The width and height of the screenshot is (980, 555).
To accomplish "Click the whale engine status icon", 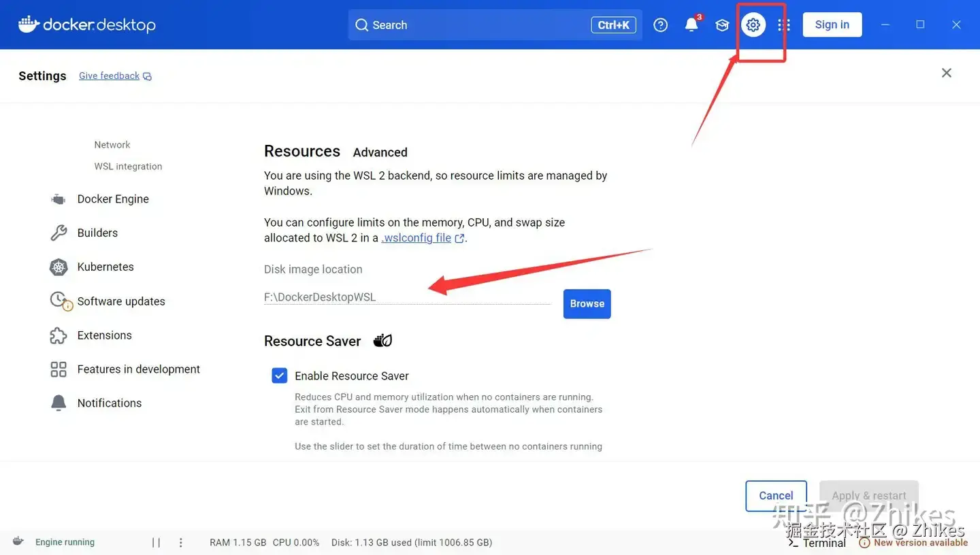I will [x=19, y=541].
